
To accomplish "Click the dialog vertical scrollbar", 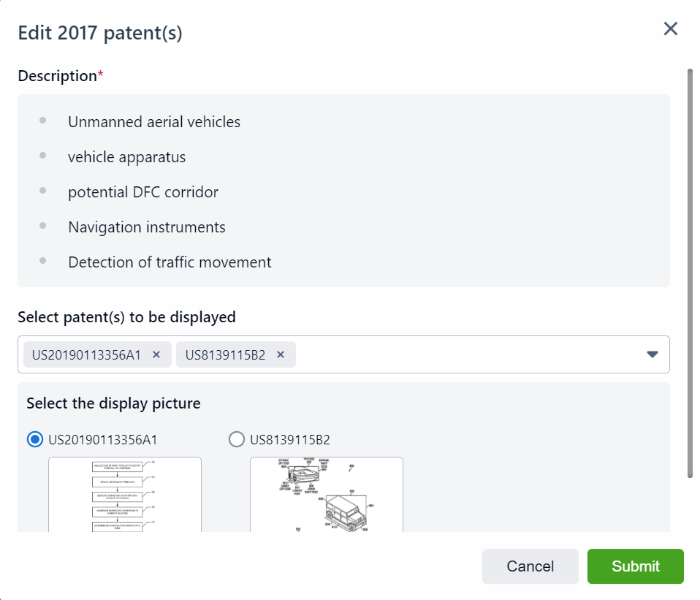I will point(690,274).
